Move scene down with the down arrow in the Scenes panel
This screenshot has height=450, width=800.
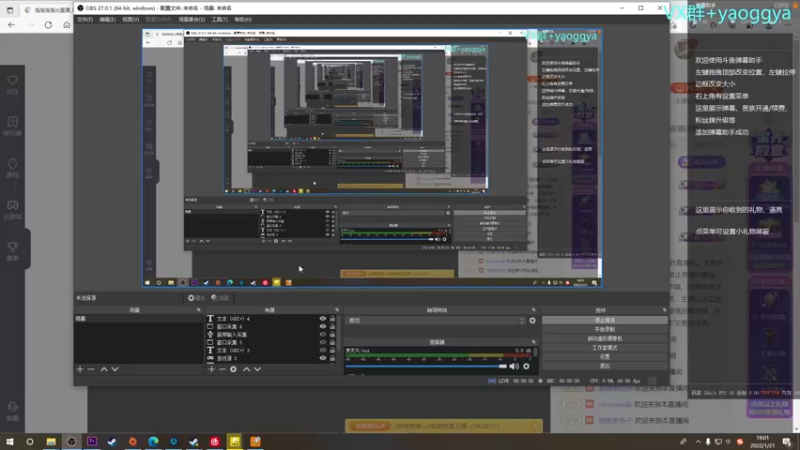point(115,369)
